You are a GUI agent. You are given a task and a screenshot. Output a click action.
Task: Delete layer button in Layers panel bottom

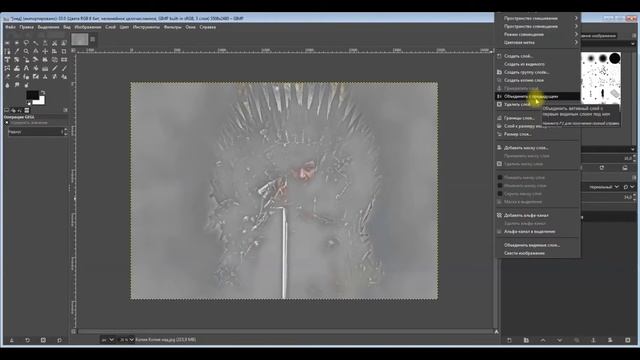[x=627, y=340]
